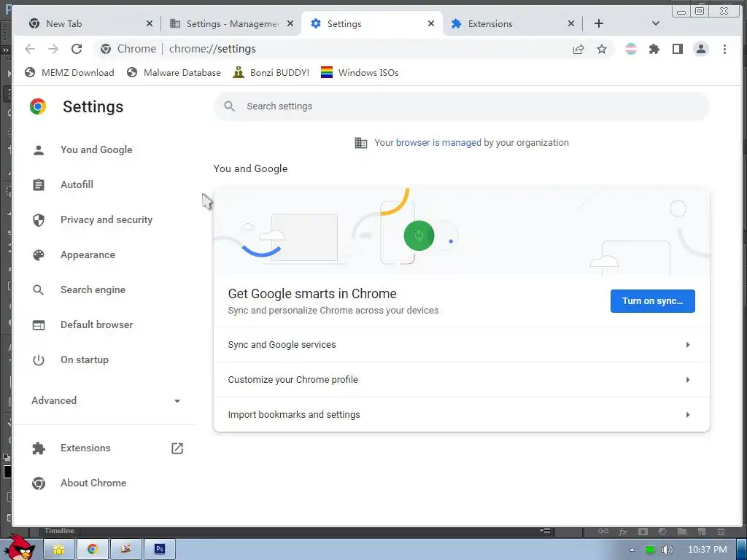Click the forward navigation arrow

point(53,49)
